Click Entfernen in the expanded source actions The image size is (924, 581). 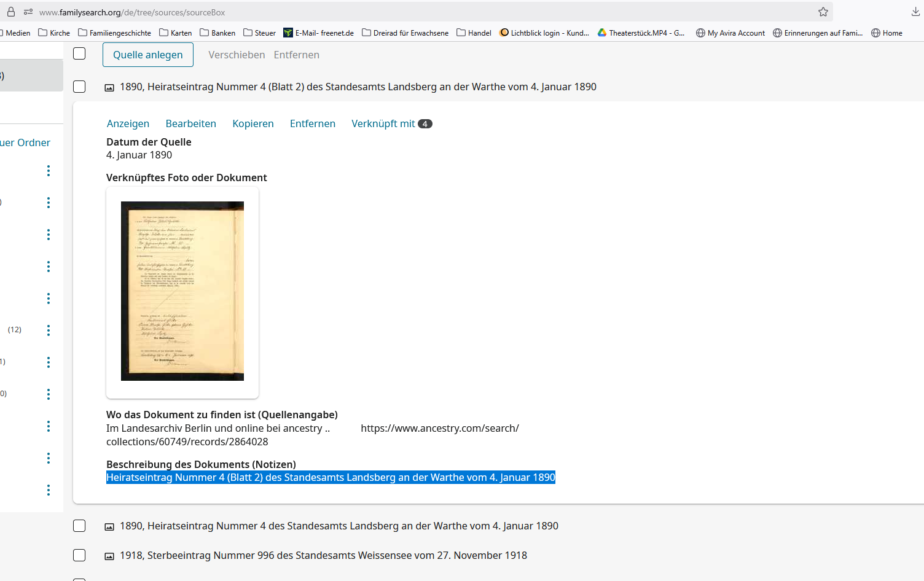[313, 123]
